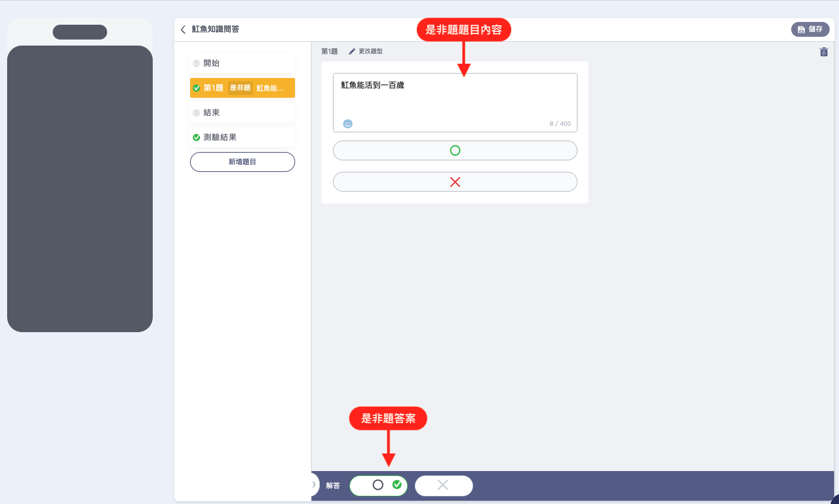This screenshot has width=839, height=504.
Task: Click the dark phone preview screen
Action: (x=80, y=188)
